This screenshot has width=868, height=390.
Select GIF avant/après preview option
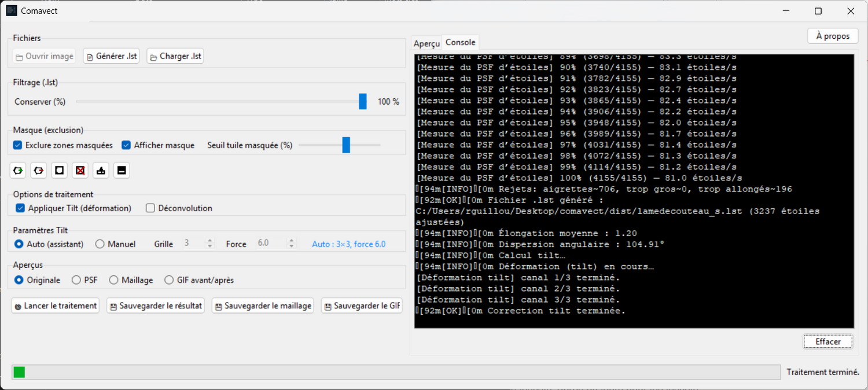(169, 280)
